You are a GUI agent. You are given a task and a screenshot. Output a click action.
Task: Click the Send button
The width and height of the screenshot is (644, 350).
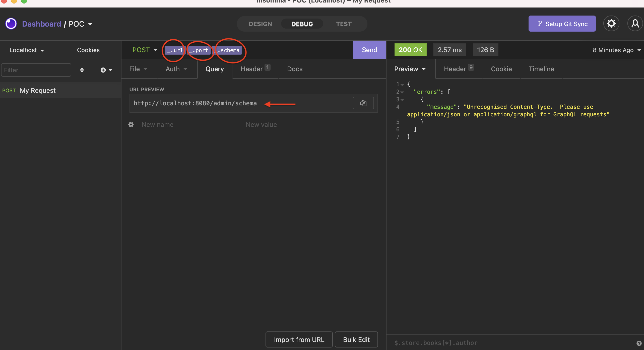click(x=369, y=49)
